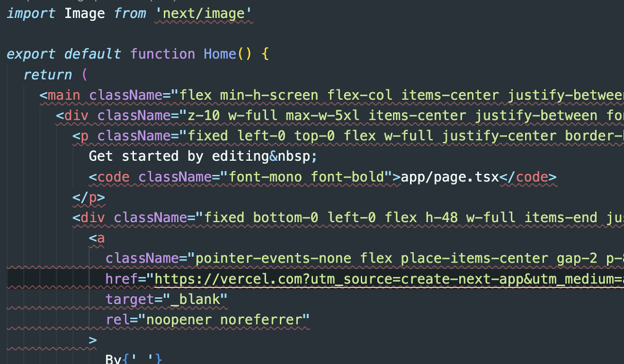This screenshot has width=624, height=364.
Task: Click the 'noopener noreferrer' rel value
Action: (228, 320)
